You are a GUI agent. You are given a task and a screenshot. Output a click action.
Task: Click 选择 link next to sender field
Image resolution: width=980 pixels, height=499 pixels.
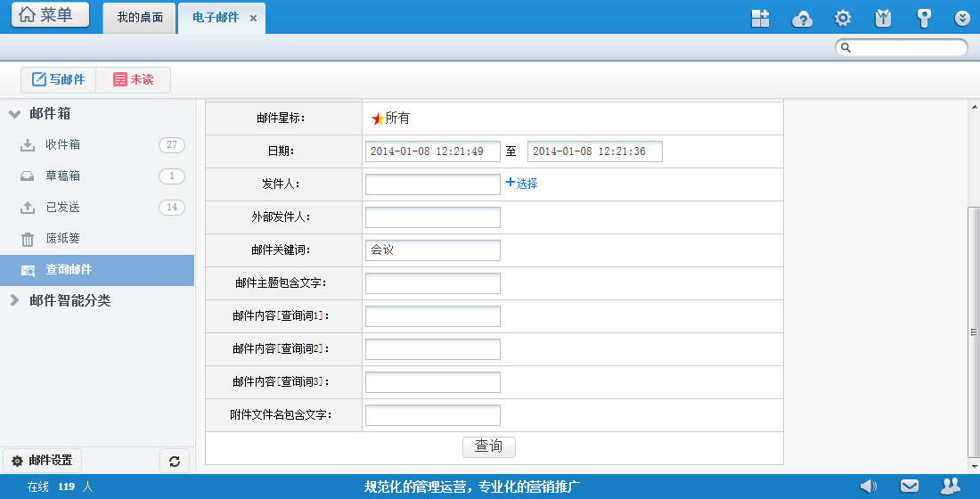pos(522,184)
